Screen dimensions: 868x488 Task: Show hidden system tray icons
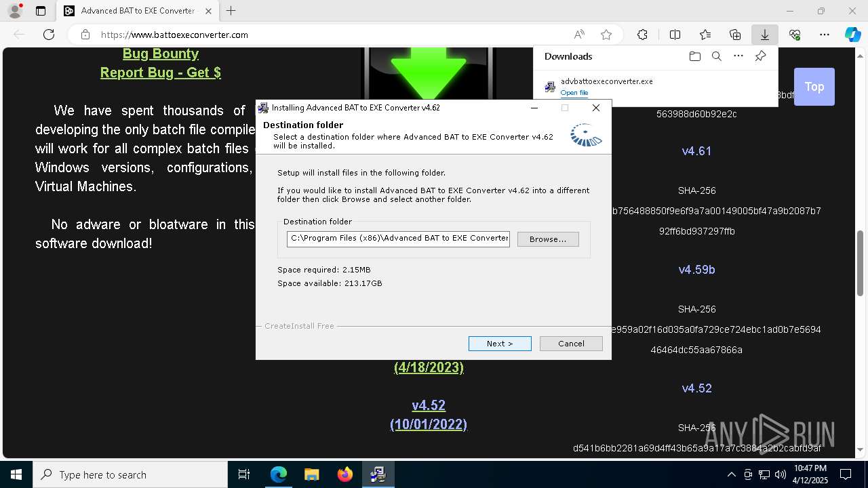(731, 474)
